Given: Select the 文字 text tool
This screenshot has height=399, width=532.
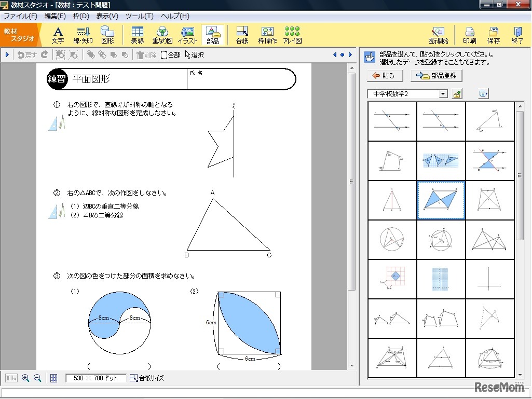Looking at the screenshot, I should (x=58, y=35).
